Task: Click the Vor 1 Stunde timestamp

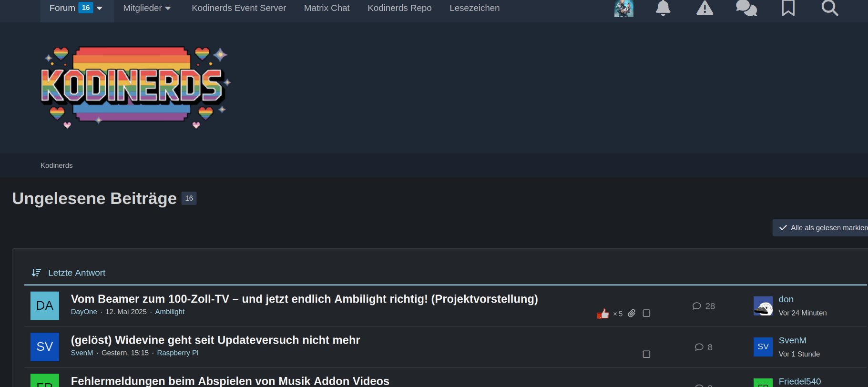Action: (x=799, y=354)
